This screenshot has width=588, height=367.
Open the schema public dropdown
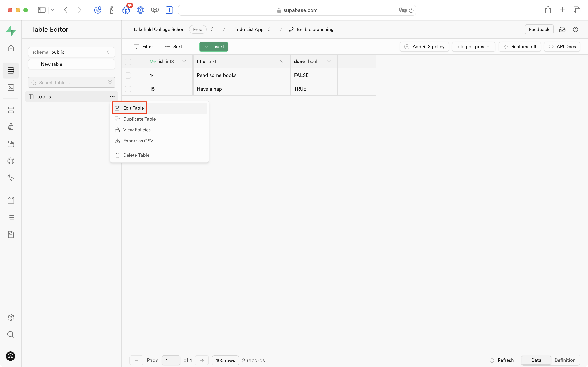point(71,52)
